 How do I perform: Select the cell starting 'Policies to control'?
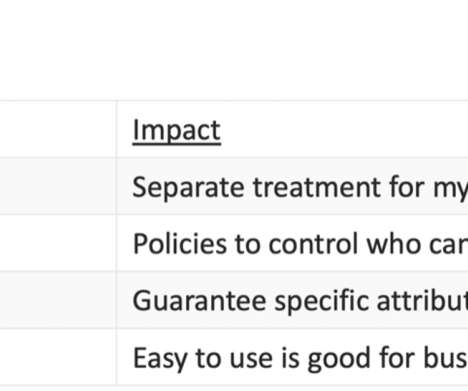tap(292, 243)
